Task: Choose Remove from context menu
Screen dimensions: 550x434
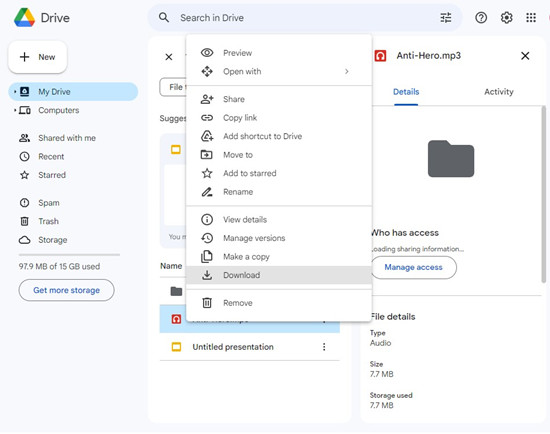Action: click(279, 303)
